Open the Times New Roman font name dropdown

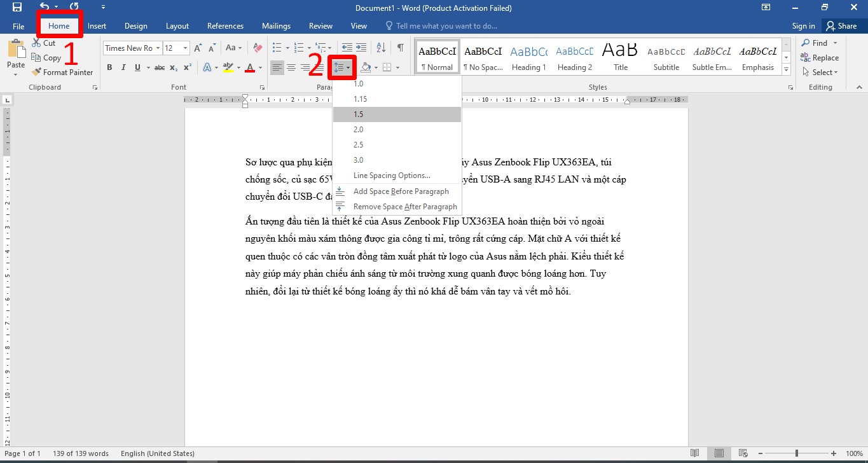coord(157,48)
